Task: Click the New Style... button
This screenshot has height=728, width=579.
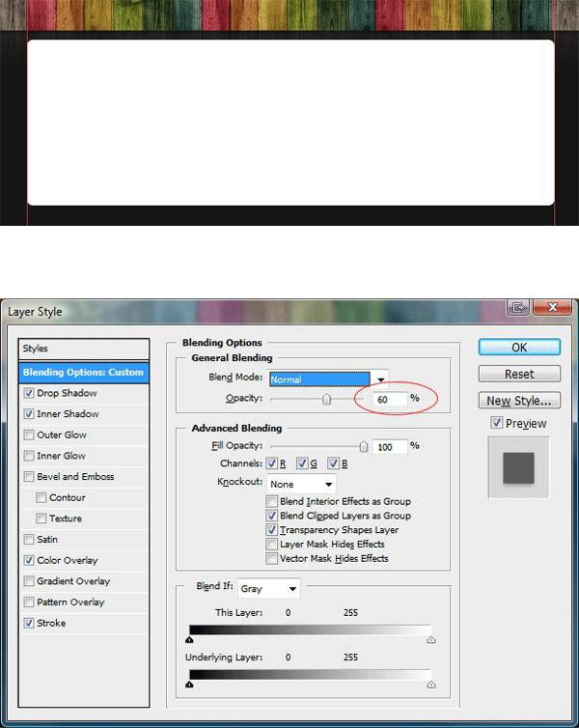Action: [x=519, y=401]
